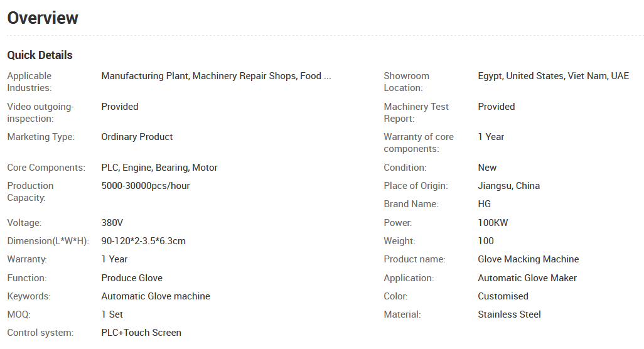Select the 5000-30000pcs/hour production capacity value

coord(146,186)
